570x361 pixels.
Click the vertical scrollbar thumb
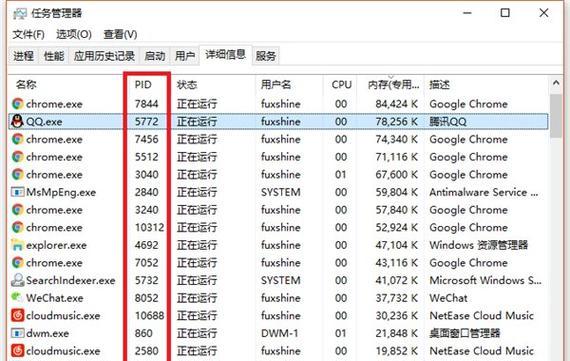556,116
